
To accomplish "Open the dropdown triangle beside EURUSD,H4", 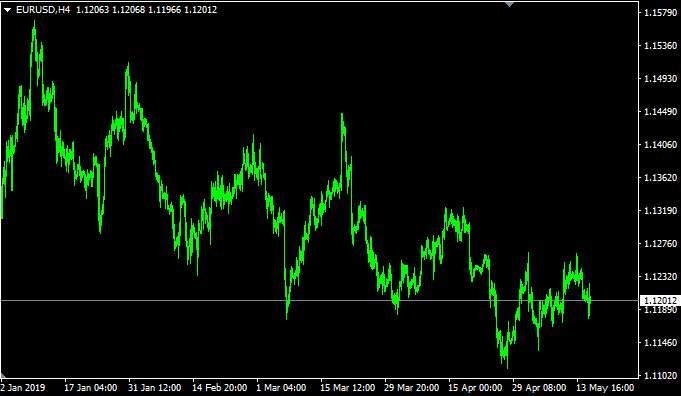I will pyautogui.click(x=7, y=10).
